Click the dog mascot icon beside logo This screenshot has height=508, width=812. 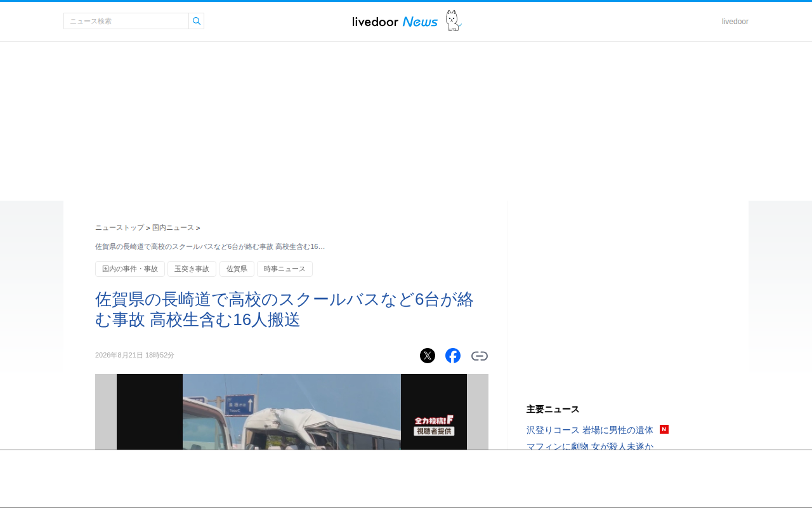pos(452,21)
